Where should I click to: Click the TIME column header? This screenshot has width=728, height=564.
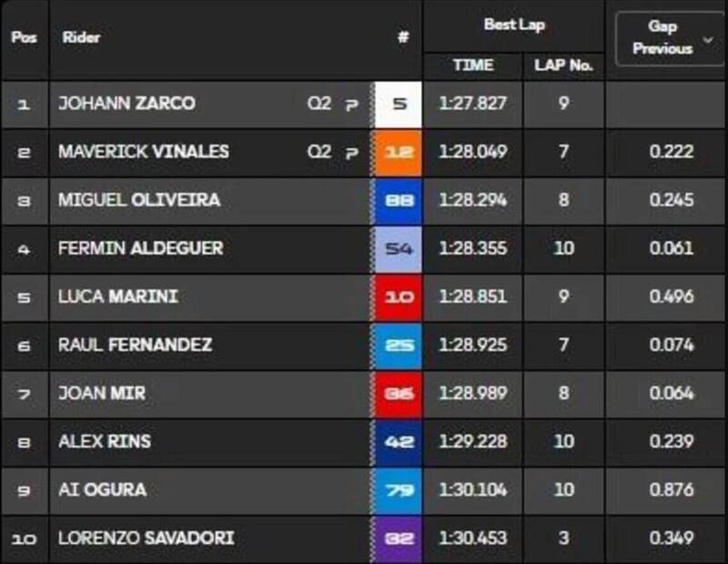coord(472,65)
